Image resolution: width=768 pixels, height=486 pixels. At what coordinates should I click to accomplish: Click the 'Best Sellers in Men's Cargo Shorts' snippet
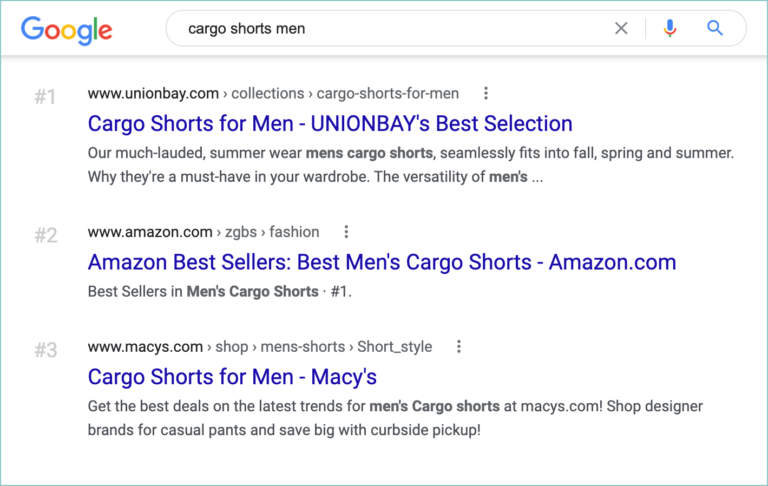219,292
